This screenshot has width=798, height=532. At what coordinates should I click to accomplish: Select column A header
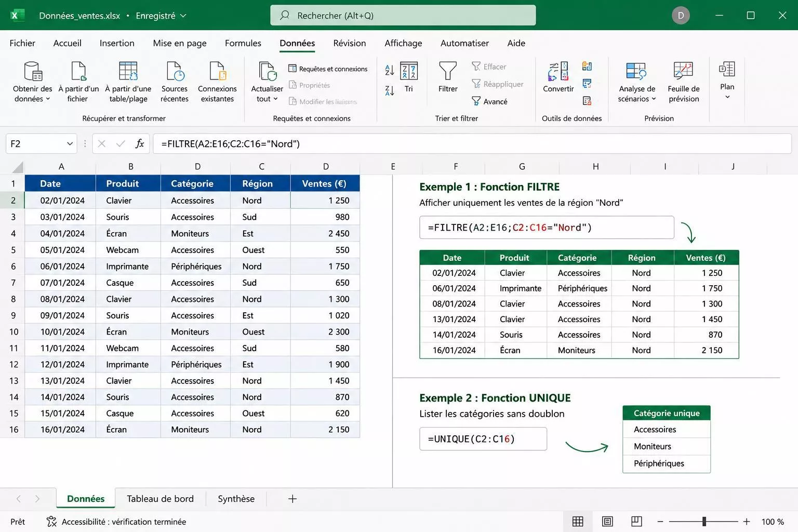tap(61, 167)
